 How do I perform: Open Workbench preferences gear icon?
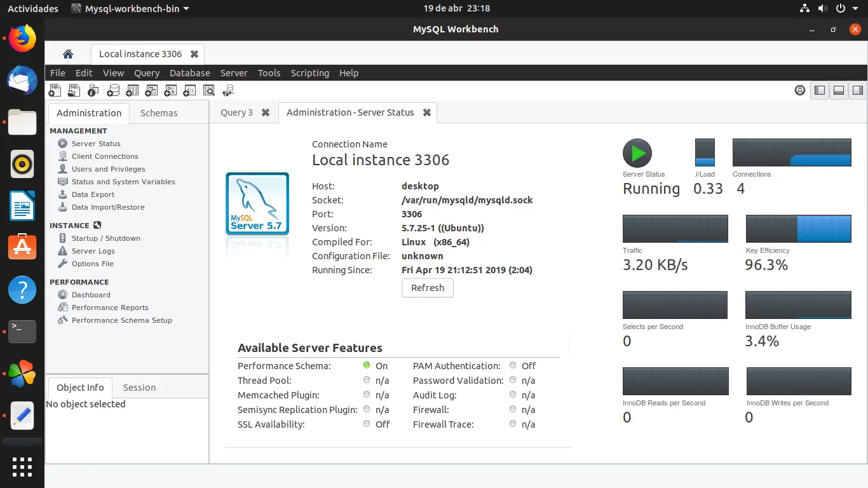click(x=800, y=90)
